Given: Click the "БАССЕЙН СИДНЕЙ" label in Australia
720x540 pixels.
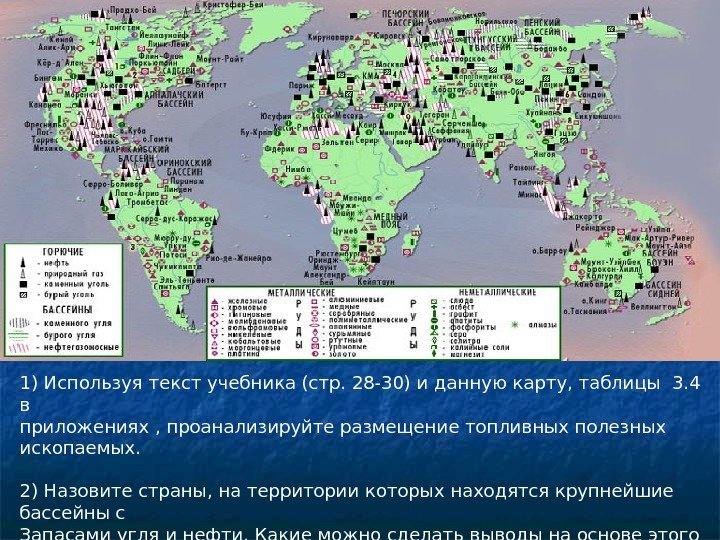Looking at the screenshot, I should 664,289.
